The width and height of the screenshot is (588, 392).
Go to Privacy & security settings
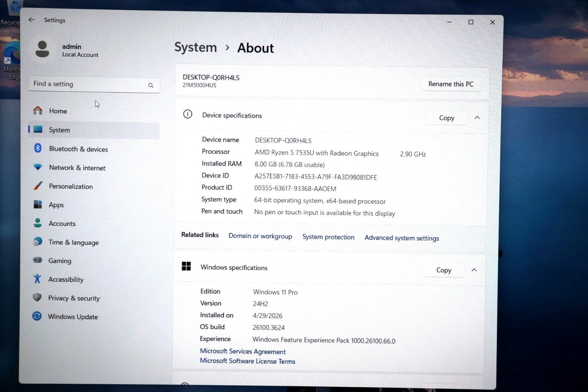click(94, 298)
